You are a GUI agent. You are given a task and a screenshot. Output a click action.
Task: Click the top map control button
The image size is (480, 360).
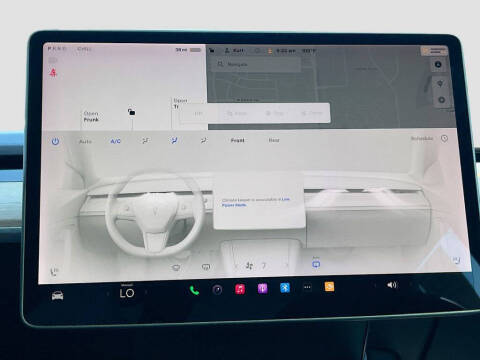point(438,65)
